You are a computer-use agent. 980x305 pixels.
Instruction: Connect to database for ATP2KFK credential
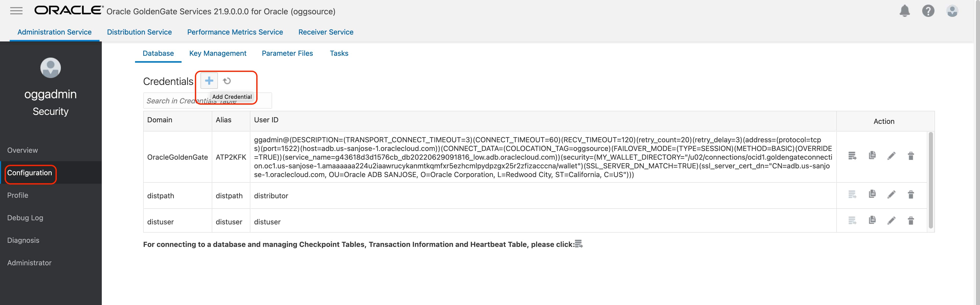pyautogui.click(x=852, y=156)
